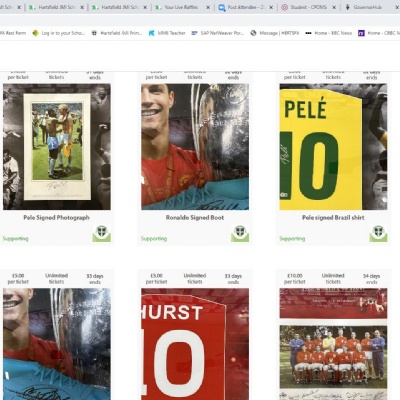Viewport: 400px width, 400px height.
Task: Close the Your Live Raffles tab
Action: click(208, 7)
